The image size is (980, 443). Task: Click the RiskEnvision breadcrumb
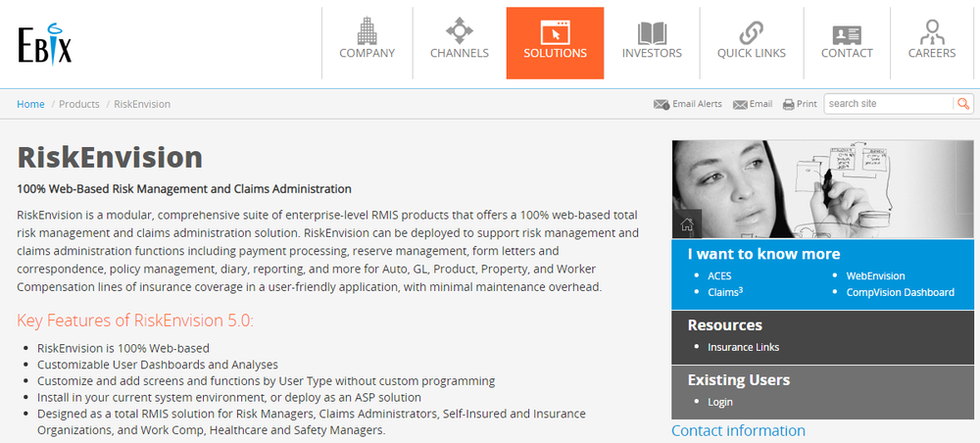click(142, 104)
